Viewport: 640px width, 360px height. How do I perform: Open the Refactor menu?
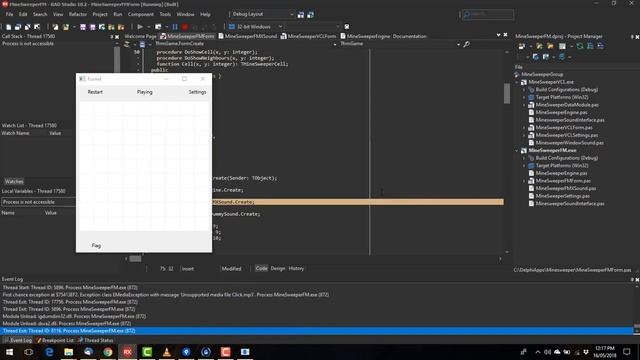tap(78, 14)
